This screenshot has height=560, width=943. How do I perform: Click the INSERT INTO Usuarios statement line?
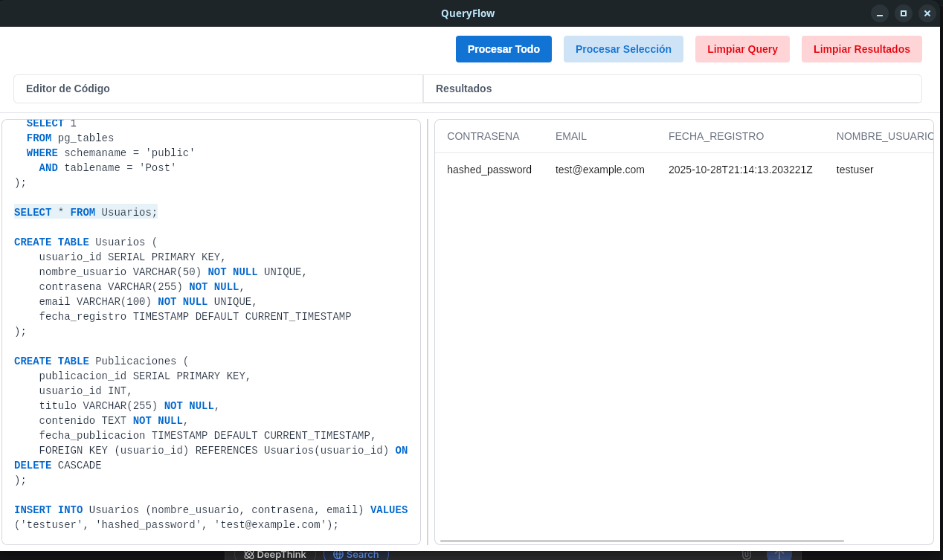point(210,510)
